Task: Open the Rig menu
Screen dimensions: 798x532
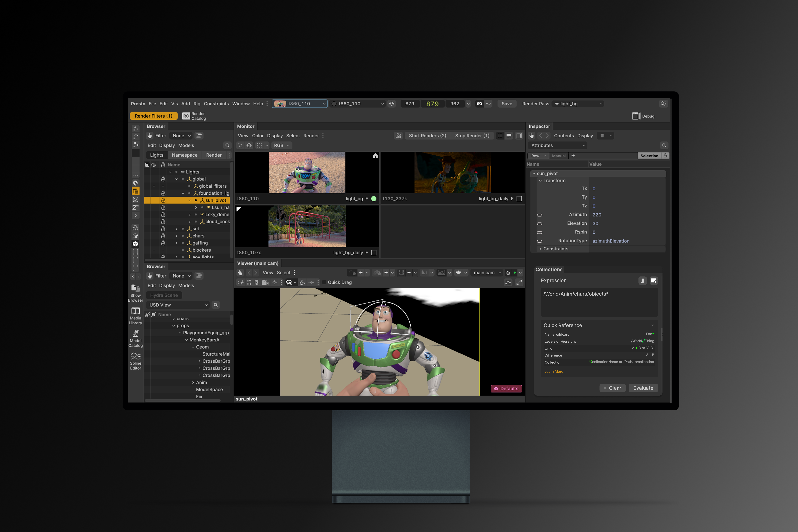Action: click(197, 104)
